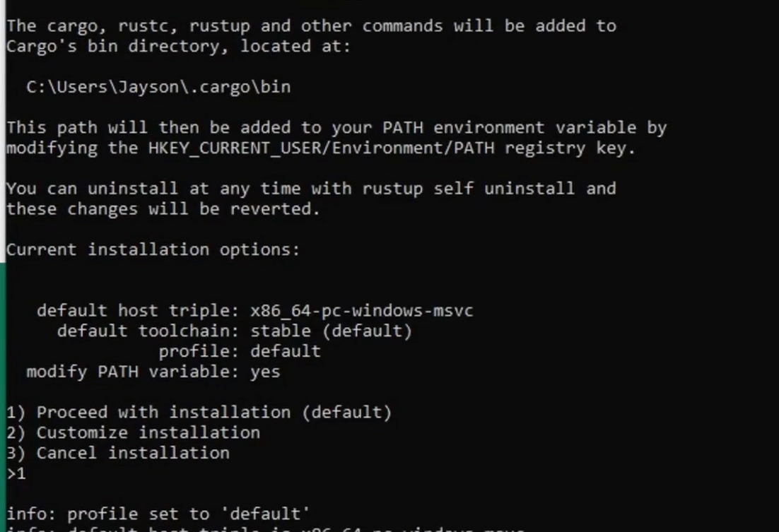Image resolution: width=779 pixels, height=532 pixels.
Task: Click the modify PATH variable 'yes' value
Action: (265, 372)
